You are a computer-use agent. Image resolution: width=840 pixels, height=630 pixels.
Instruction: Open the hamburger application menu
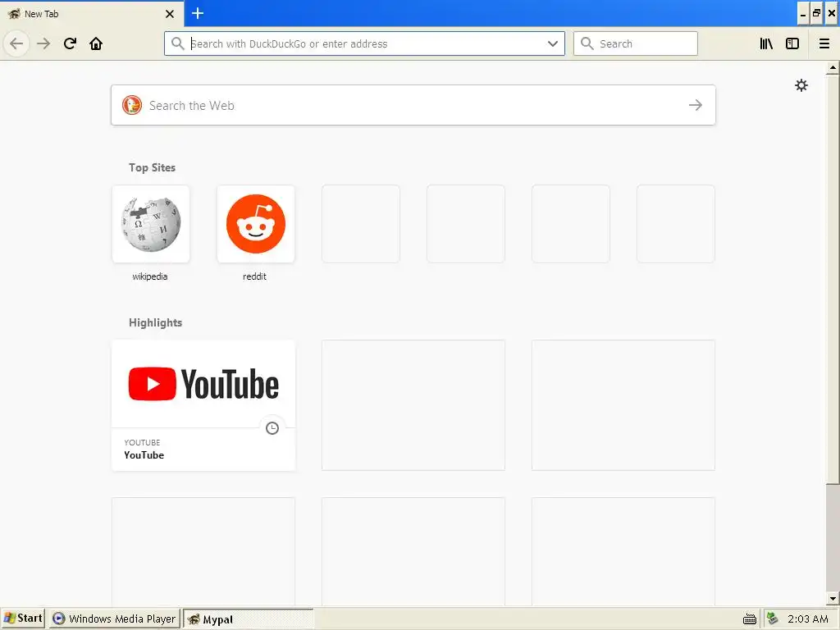click(x=824, y=43)
